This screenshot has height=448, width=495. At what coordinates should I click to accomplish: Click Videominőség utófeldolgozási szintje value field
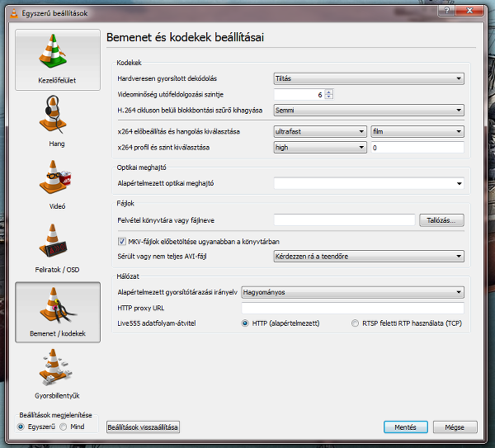[299, 94]
